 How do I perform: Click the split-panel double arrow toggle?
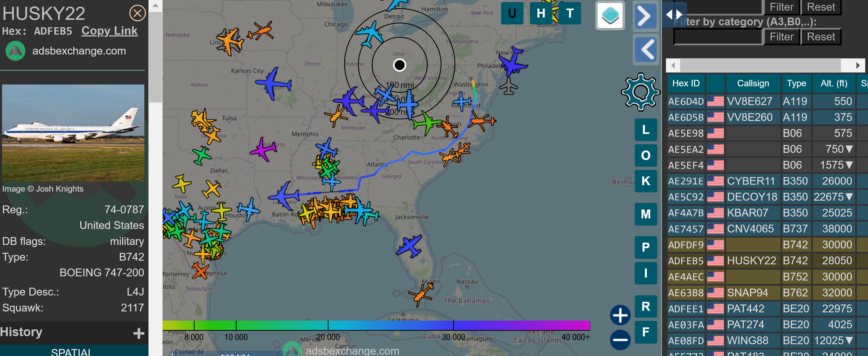674,14
